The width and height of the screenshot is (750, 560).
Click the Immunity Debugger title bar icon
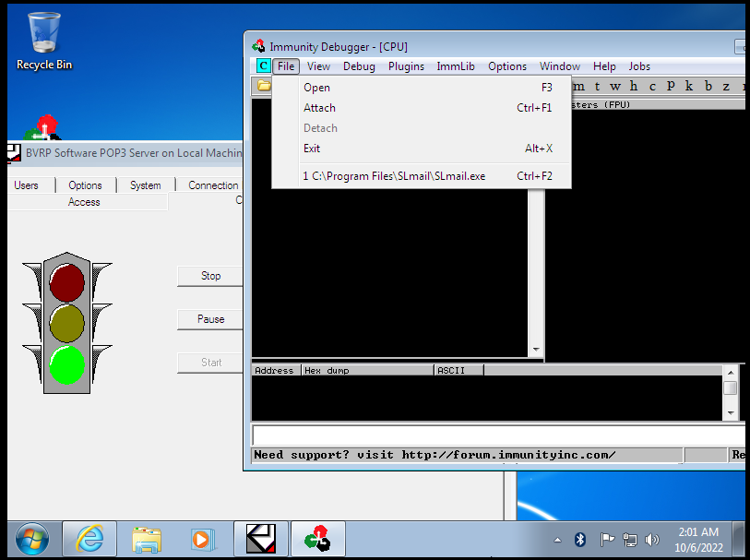259,46
